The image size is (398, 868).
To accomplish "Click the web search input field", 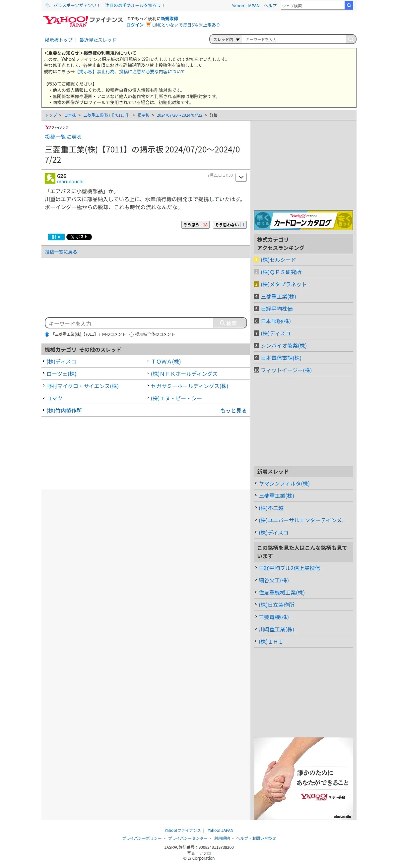I will point(312,5).
